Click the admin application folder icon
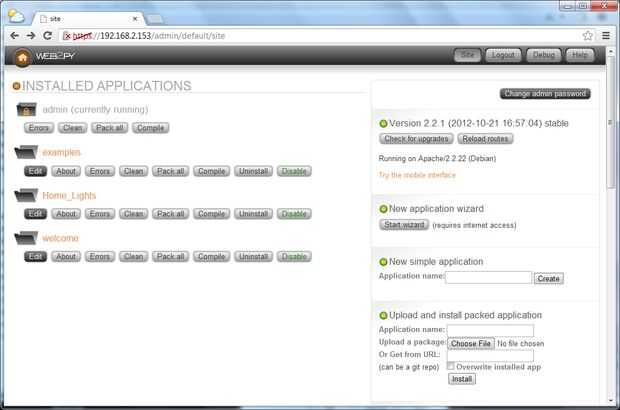 click(x=26, y=110)
